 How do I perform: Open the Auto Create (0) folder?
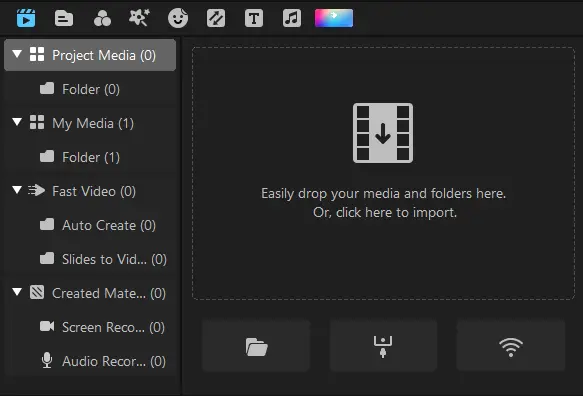click(90, 225)
